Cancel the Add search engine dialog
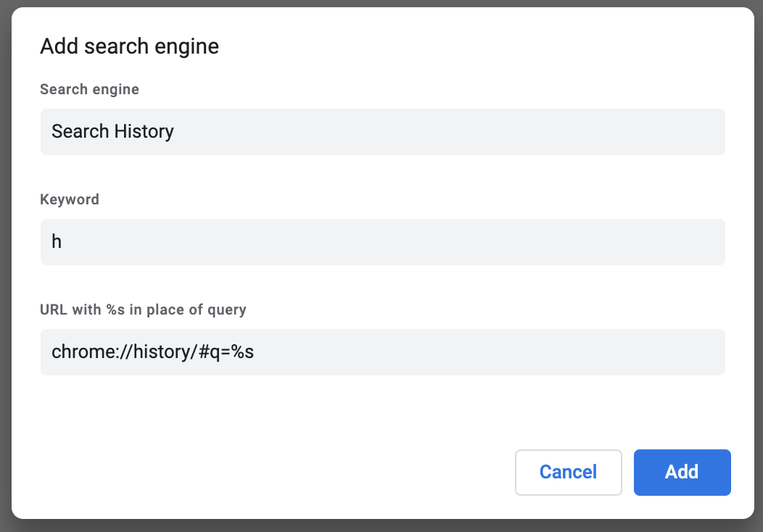 tap(569, 472)
